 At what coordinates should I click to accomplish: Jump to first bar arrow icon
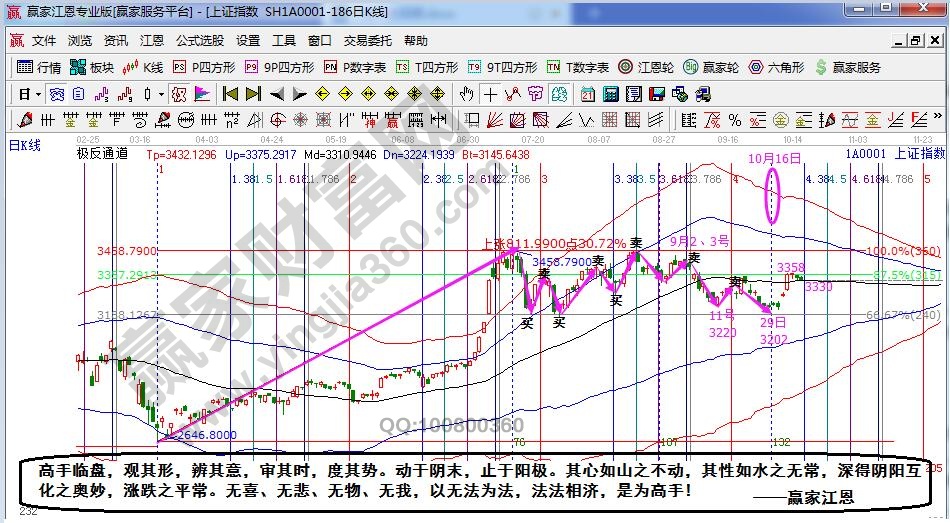click(230, 94)
